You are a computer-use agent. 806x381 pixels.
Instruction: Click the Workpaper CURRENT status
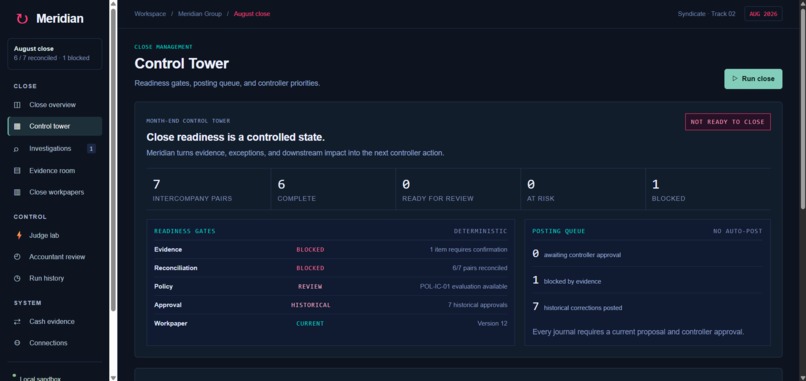coord(310,324)
